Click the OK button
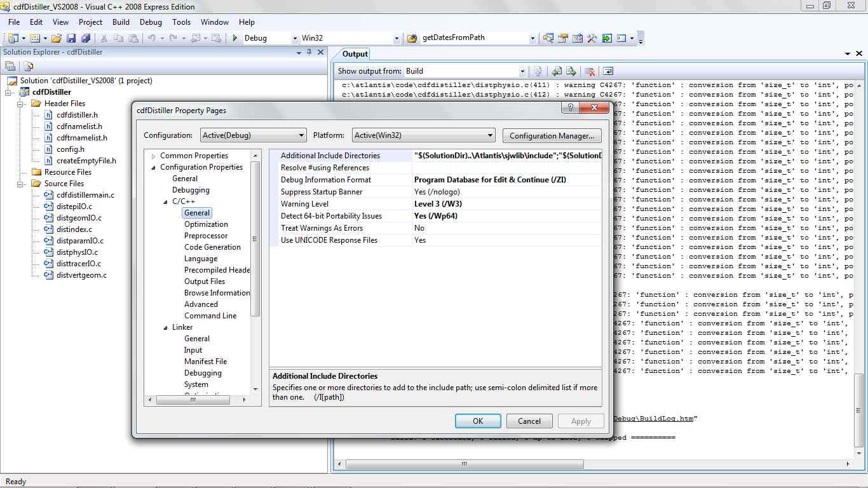Screen dimensions: 868x488 pyautogui.click(x=478, y=421)
